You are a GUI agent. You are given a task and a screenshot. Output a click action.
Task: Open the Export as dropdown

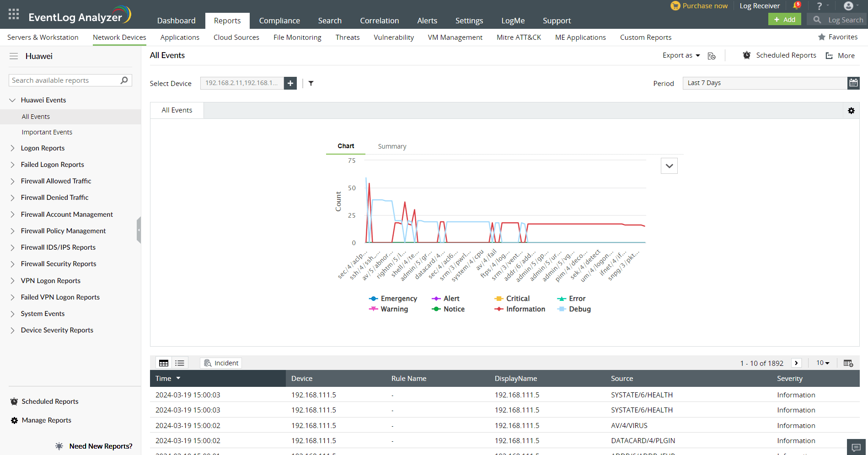681,55
